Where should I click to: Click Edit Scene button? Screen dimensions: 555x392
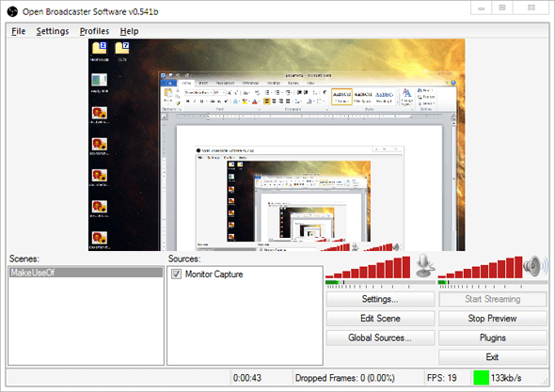click(x=380, y=319)
